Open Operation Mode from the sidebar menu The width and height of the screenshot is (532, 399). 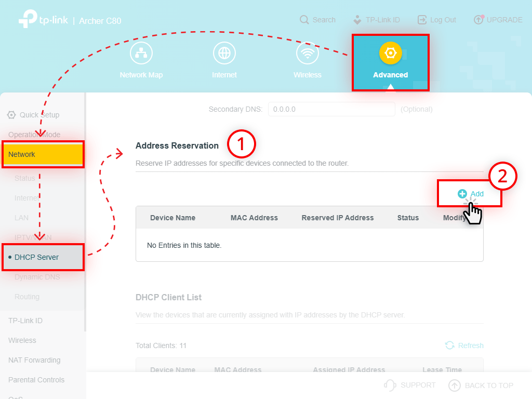33,135
